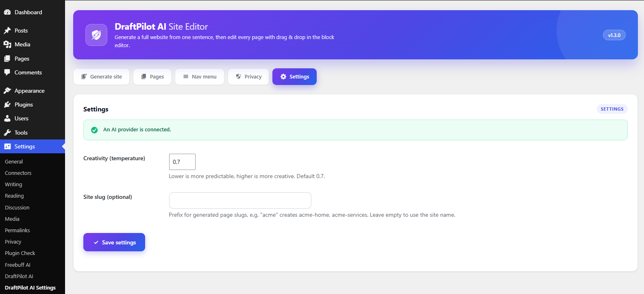Open the Appearance menu item

pyautogui.click(x=33, y=91)
